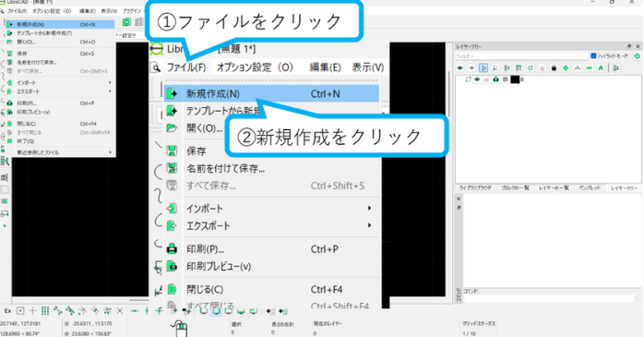Click the フィルター input in layer tree

(x=521, y=56)
